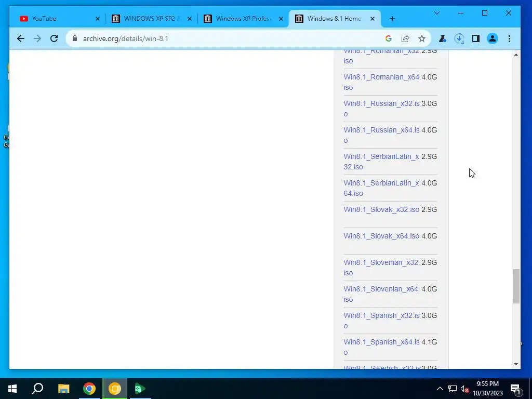Close the Windows 8.1 Home tab
The width and height of the screenshot is (532, 399).
pos(373,19)
